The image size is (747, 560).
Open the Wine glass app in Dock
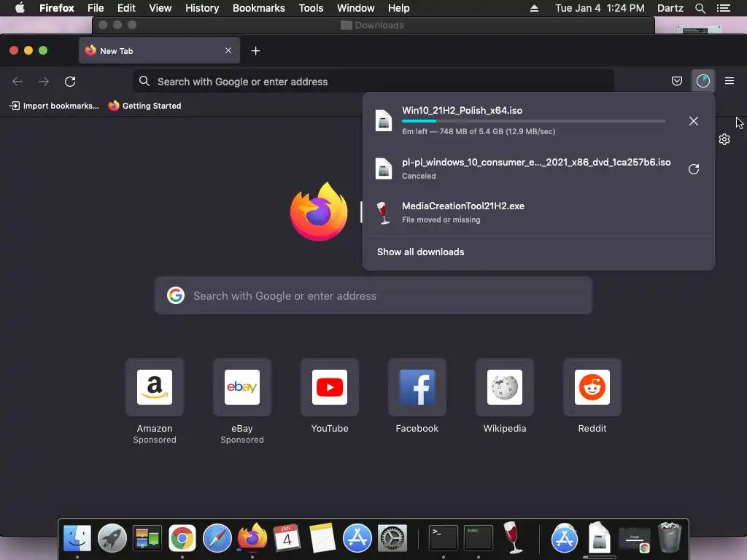[513, 537]
